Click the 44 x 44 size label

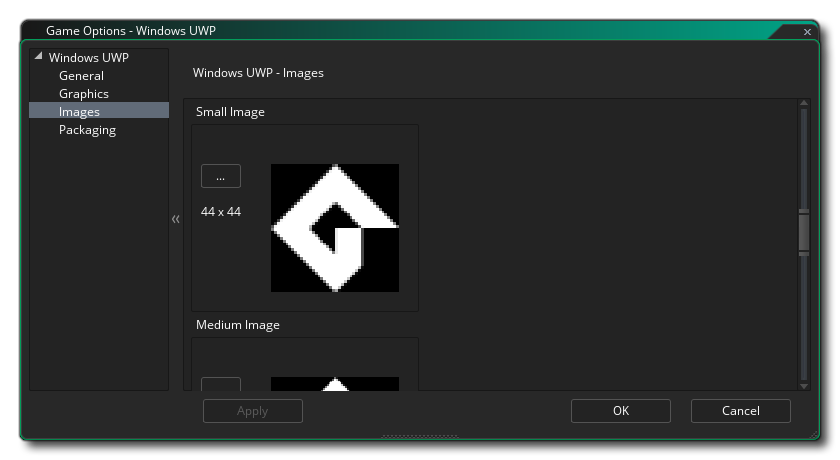(x=221, y=212)
